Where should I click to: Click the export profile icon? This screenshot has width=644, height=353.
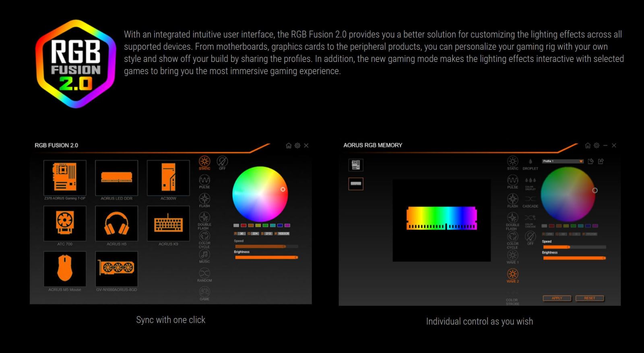[601, 161]
